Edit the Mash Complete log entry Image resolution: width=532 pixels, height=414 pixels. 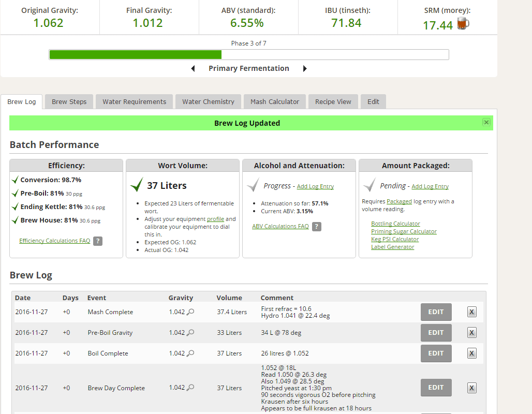[436, 312]
